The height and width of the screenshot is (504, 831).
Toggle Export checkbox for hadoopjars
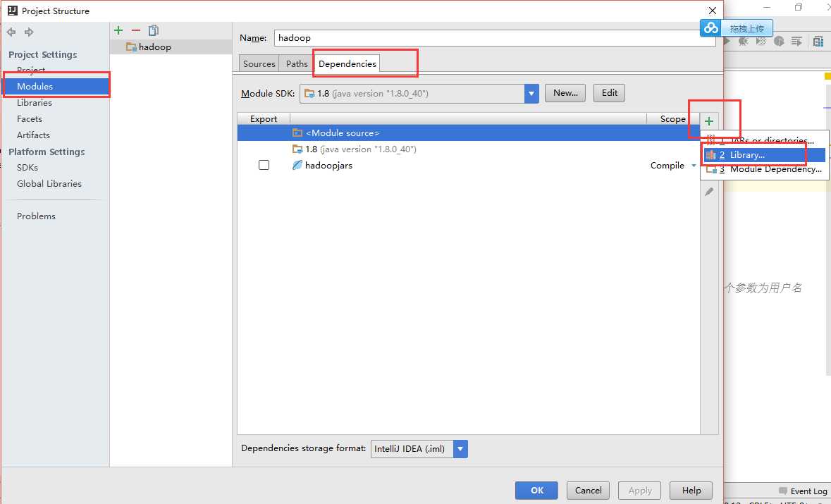[x=264, y=166]
